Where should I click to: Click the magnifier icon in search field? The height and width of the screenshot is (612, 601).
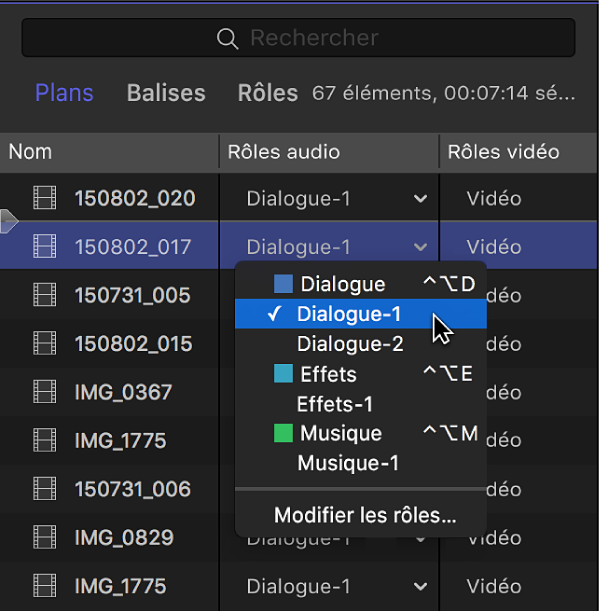(x=228, y=39)
